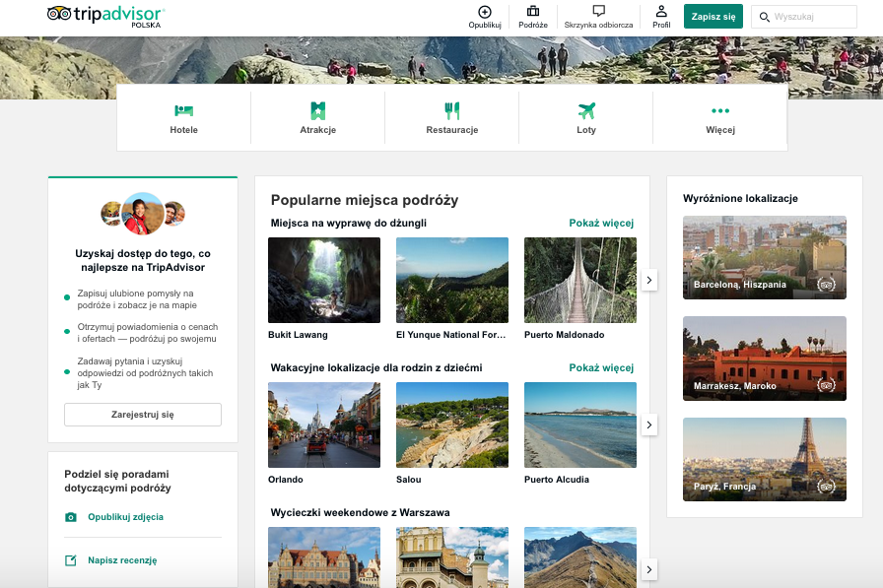Open the Barcelona, Hiszpania thumbnail
Image resolution: width=883 pixels, height=588 pixels.
pyautogui.click(x=764, y=257)
